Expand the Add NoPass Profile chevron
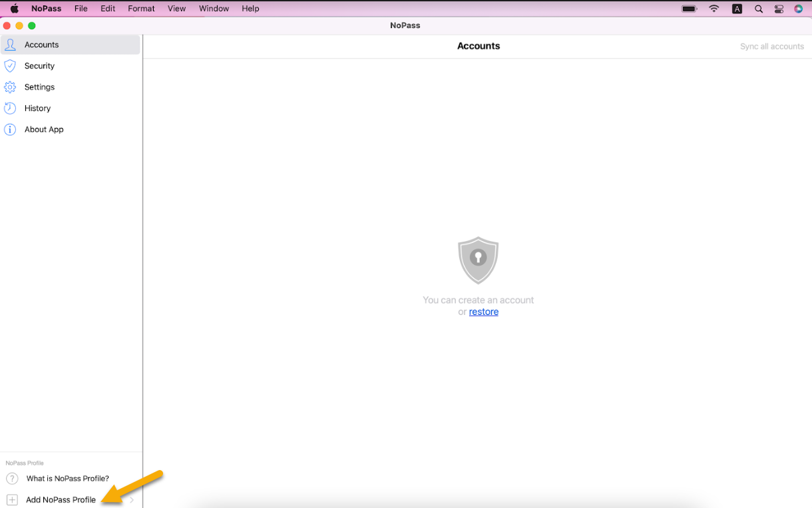 pos(132,500)
